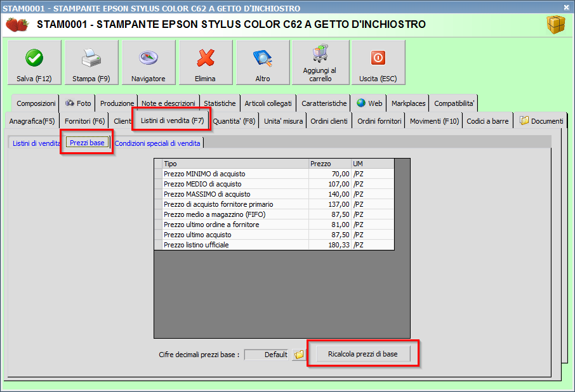The width and height of the screenshot is (575, 392).
Task: Click the 180,33 price cell
Action: tap(330, 245)
